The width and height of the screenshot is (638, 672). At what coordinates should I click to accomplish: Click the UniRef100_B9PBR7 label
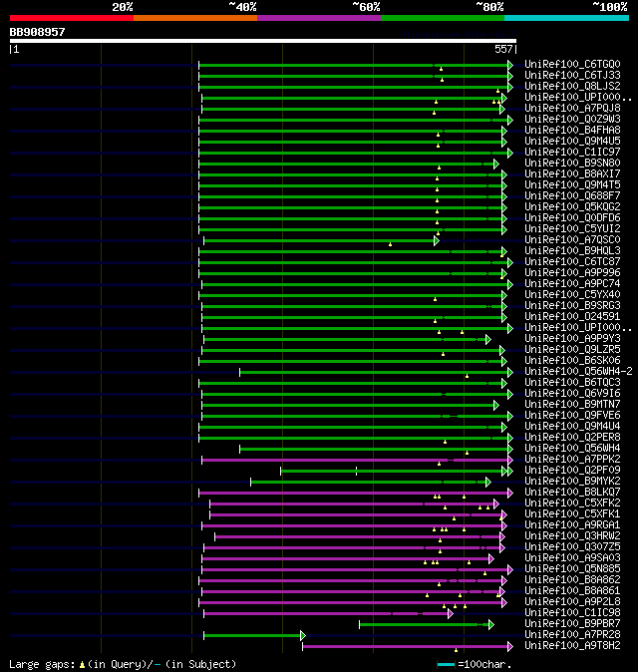572,624
